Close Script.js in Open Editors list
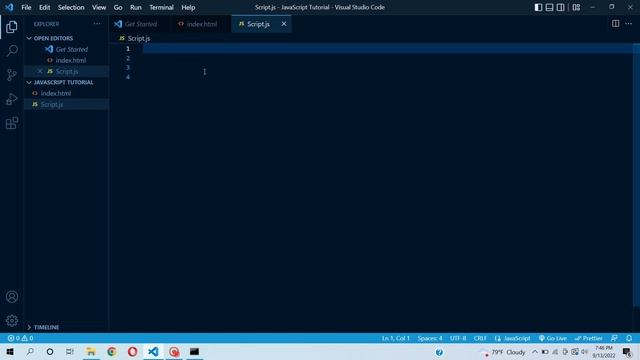Screen dimensions: 640x360 click(40, 71)
